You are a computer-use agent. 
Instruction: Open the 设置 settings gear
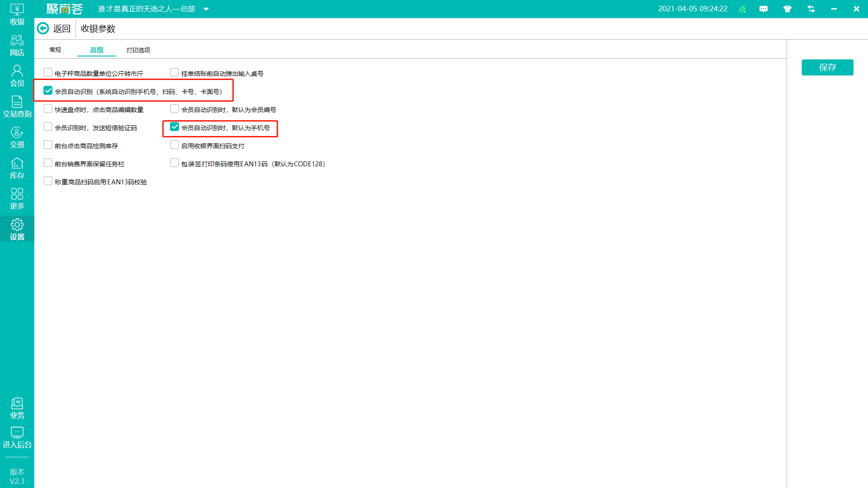(x=17, y=230)
